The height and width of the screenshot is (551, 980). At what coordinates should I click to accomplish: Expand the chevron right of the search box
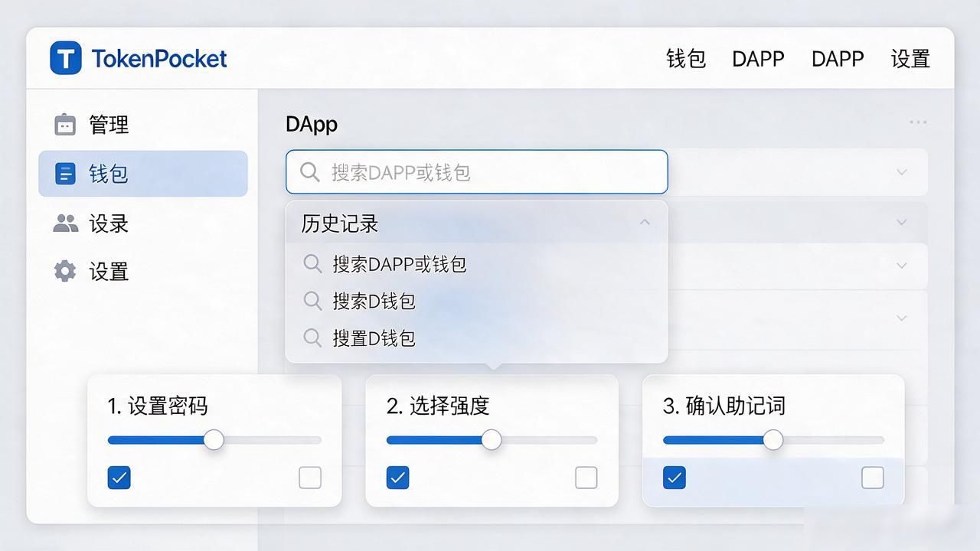coord(902,172)
